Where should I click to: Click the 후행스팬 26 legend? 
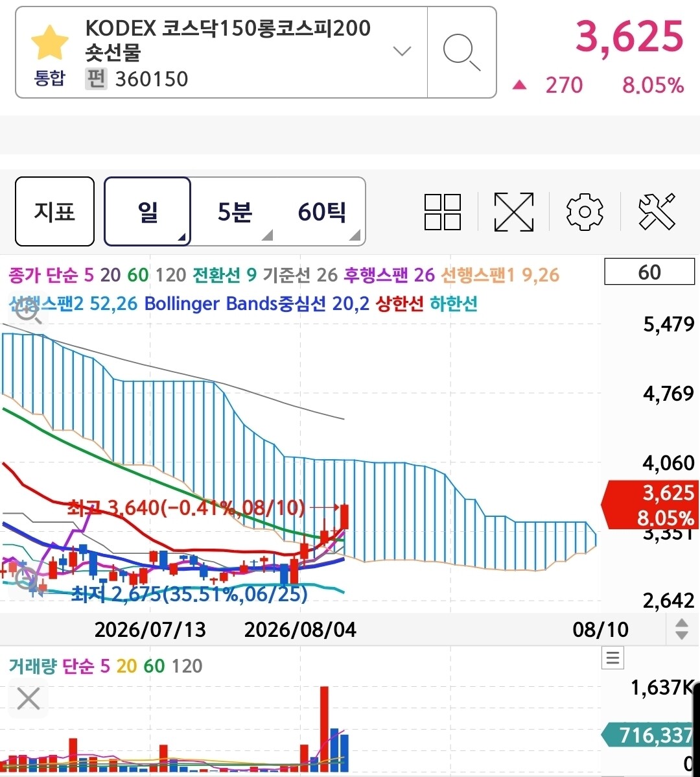point(389,274)
